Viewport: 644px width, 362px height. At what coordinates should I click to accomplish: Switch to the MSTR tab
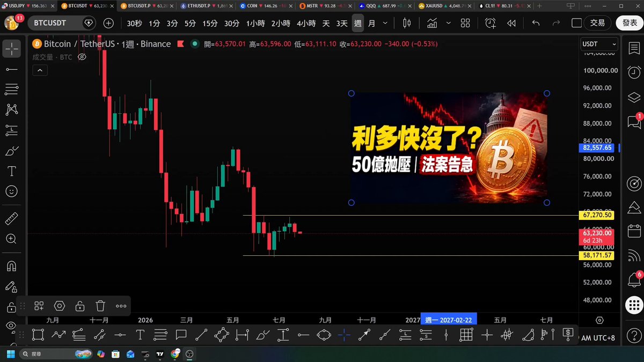326,5
